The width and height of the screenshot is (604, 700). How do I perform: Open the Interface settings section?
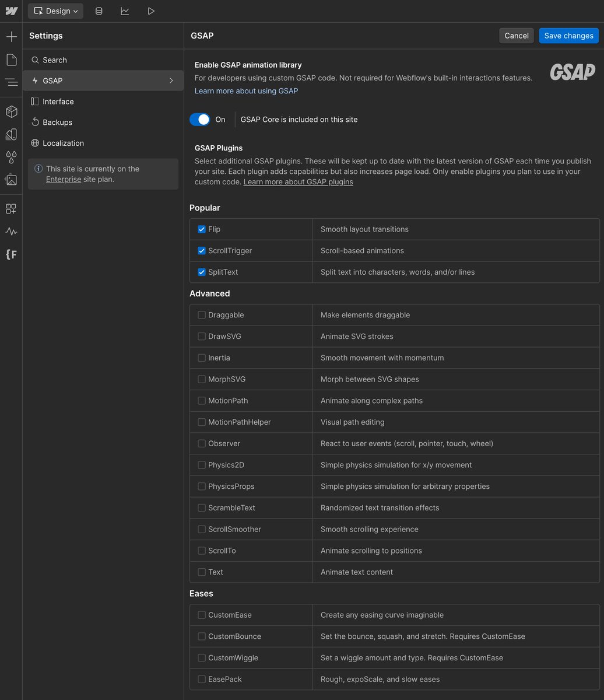tap(103, 101)
